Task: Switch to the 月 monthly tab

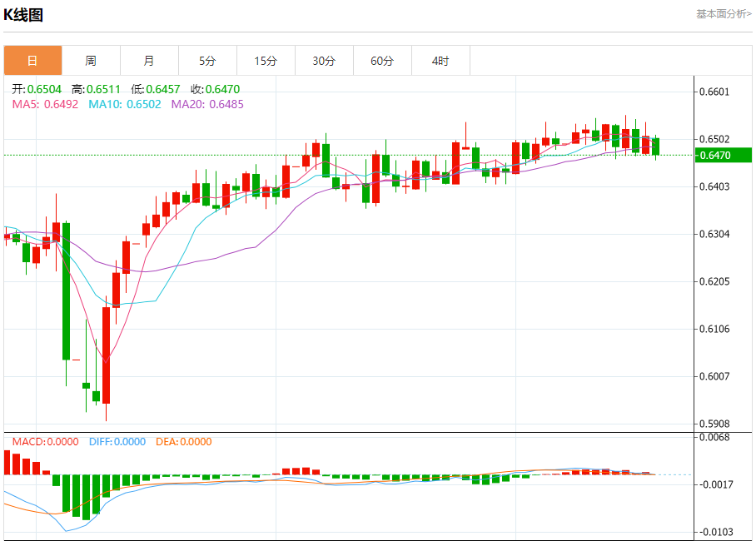Action: pos(150,61)
